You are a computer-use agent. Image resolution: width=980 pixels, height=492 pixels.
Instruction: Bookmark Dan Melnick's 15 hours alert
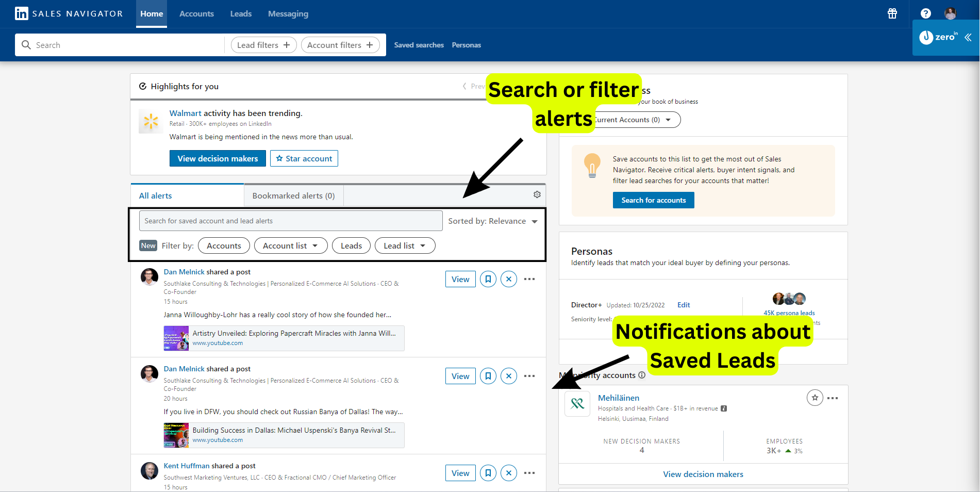click(488, 279)
